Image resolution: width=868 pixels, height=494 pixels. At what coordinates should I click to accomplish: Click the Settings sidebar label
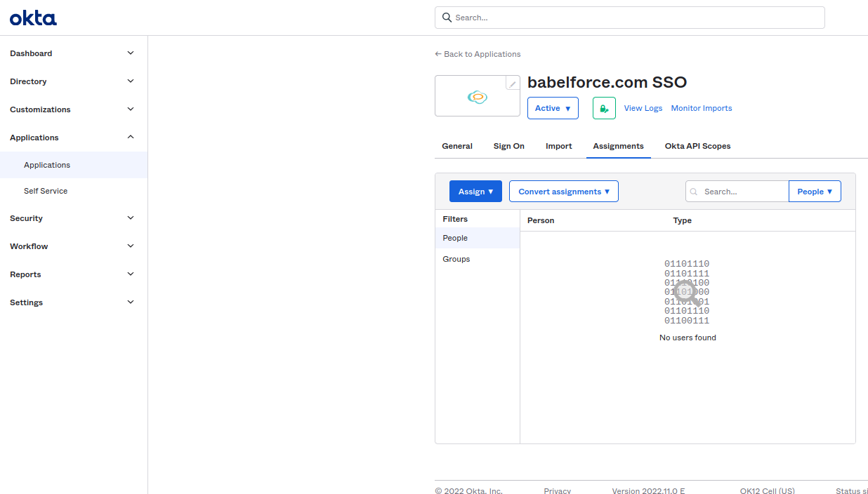point(26,302)
